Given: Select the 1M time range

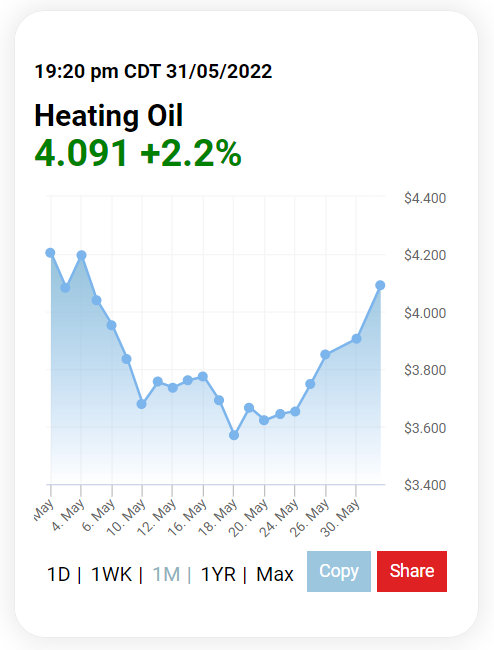Looking at the screenshot, I should click(x=166, y=574).
